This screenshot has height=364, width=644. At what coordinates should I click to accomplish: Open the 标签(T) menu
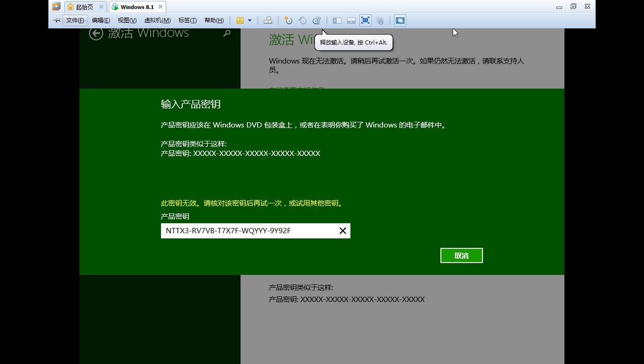click(188, 20)
